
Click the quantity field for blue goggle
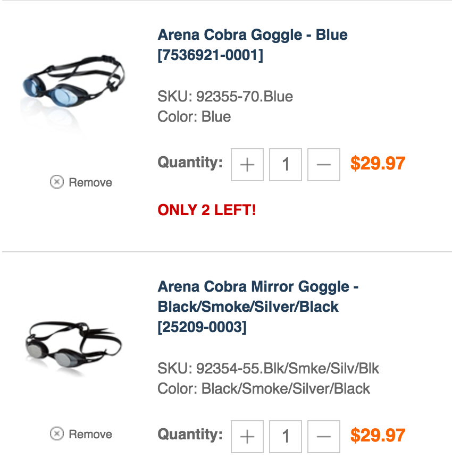click(286, 165)
